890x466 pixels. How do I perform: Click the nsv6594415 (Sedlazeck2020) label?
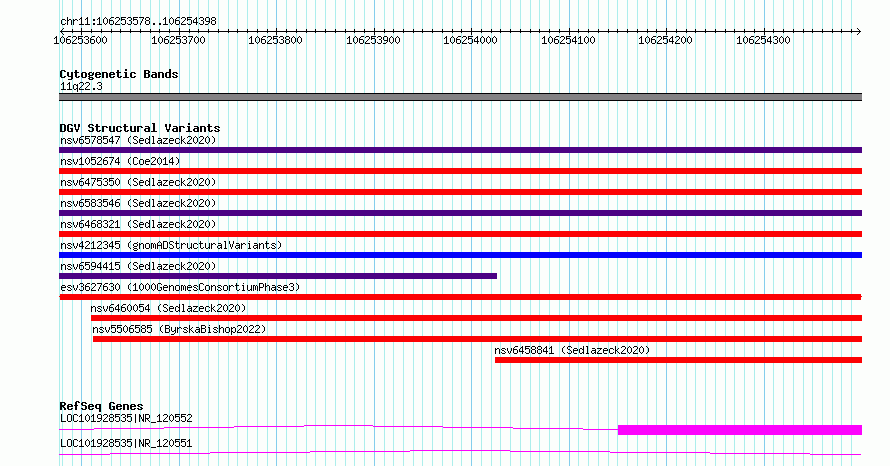tap(138, 266)
